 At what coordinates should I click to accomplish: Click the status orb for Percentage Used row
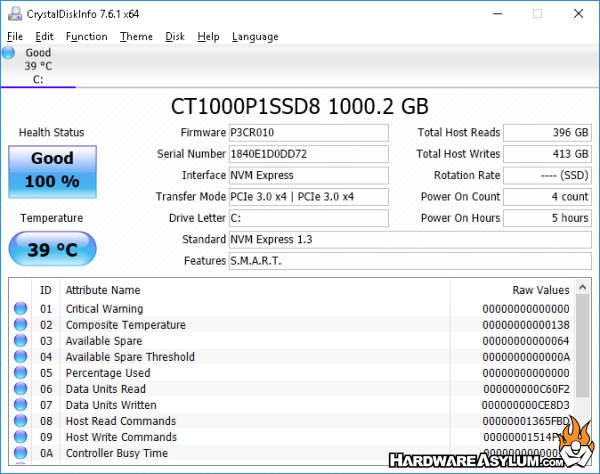pos(21,373)
